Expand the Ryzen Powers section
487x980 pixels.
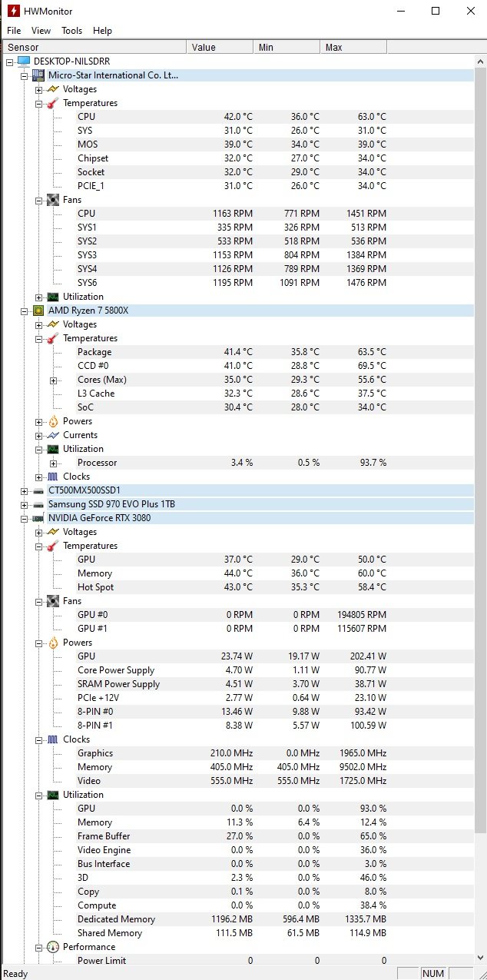(x=38, y=421)
